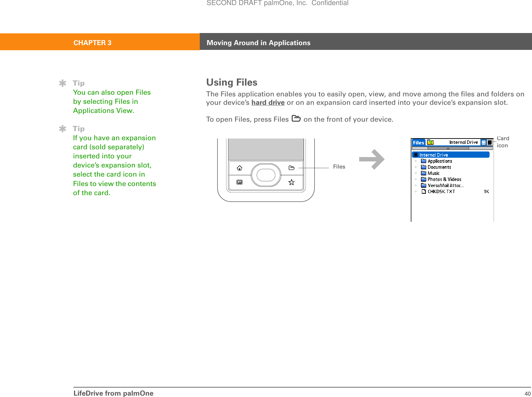Image resolution: width=532 pixels, height=397 pixels.
Task: Click the sort triangle in the column header
Action: coord(448,148)
